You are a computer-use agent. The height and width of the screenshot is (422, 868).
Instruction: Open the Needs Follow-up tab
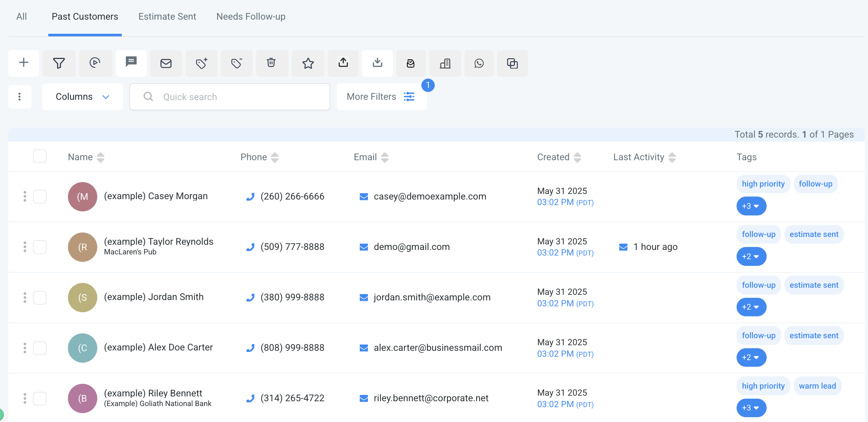click(251, 16)
